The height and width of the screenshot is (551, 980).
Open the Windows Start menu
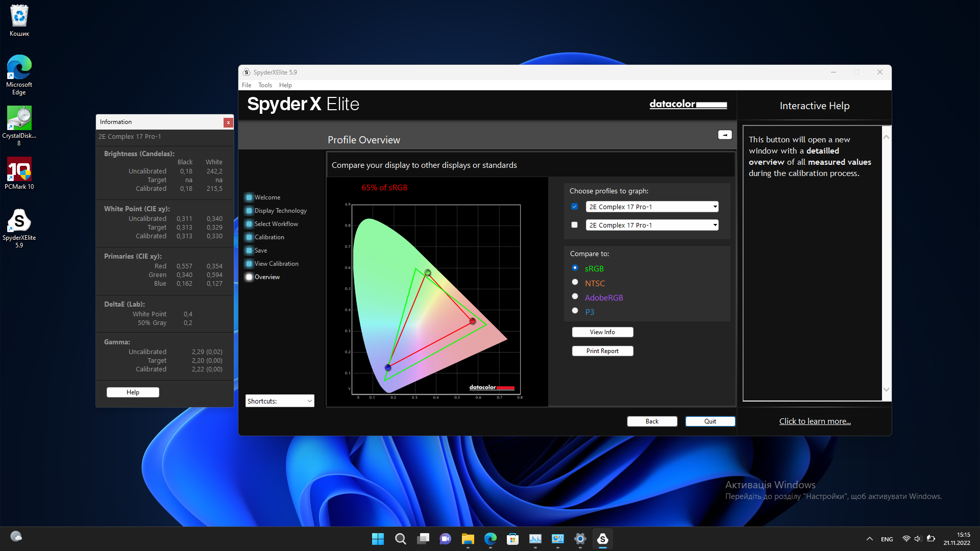[x=378, y=539]
